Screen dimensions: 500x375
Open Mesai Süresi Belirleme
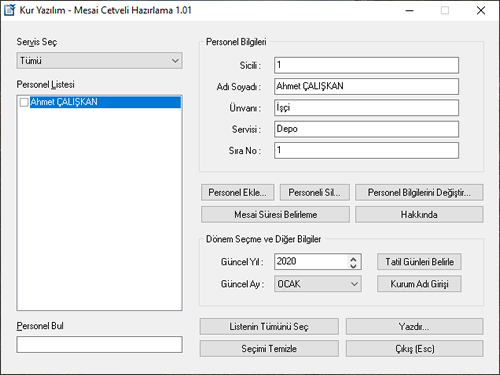coord(275,215)
